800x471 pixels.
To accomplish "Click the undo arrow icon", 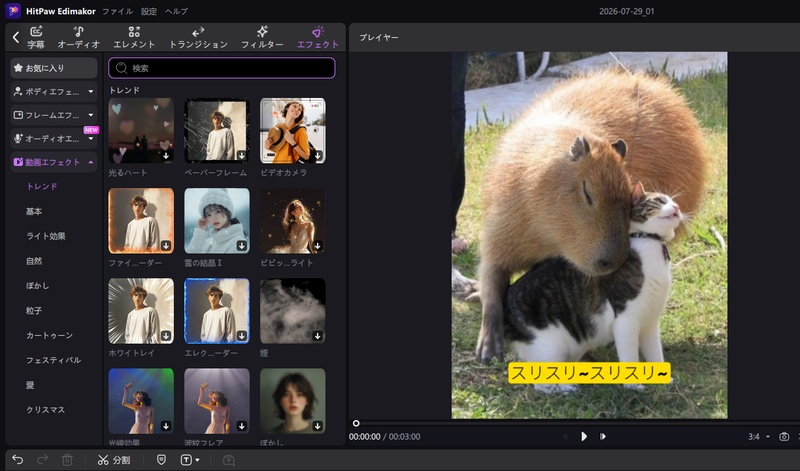I will click(18, 460).
